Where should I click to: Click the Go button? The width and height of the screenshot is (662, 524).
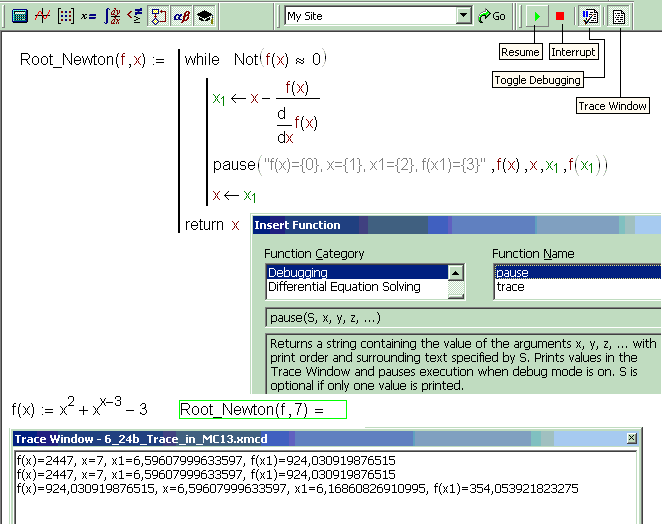click(492, 16)
